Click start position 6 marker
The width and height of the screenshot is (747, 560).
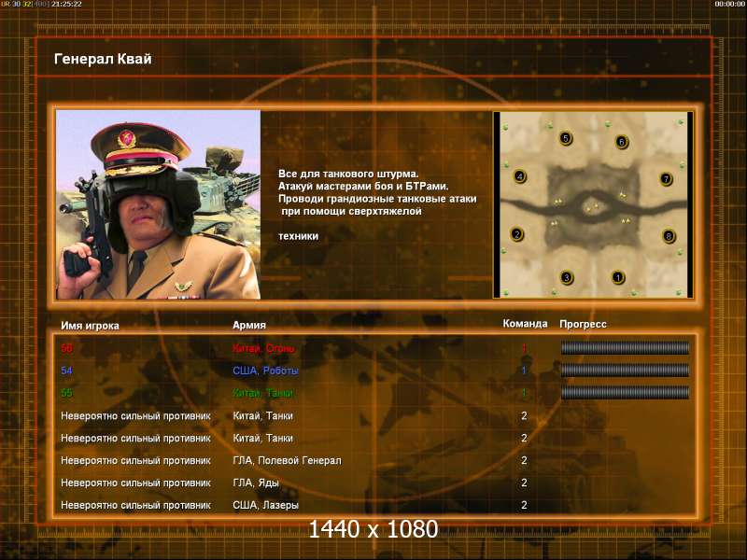point(622,142)
